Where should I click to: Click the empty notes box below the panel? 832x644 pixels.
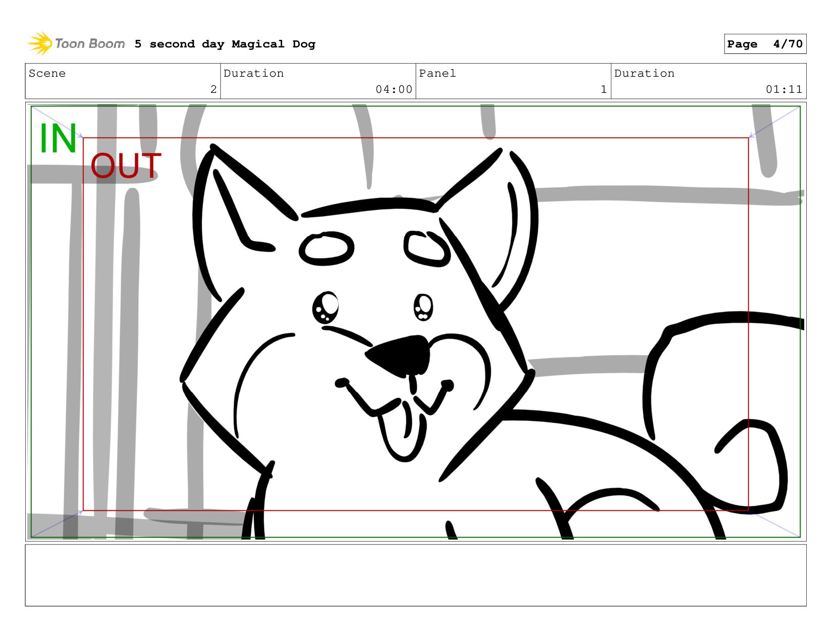tap(415, 575)
